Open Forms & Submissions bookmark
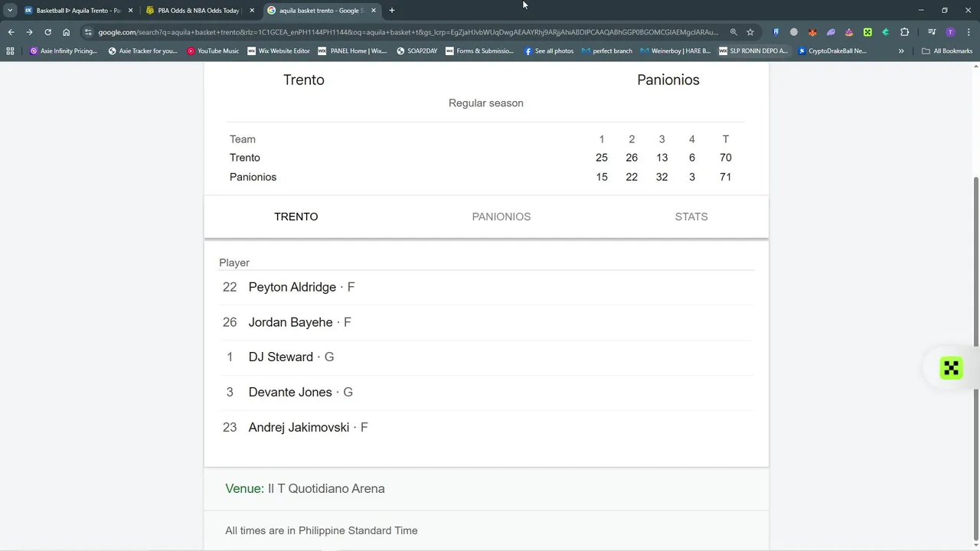This screenshot has height=551, width=980. 480,51
